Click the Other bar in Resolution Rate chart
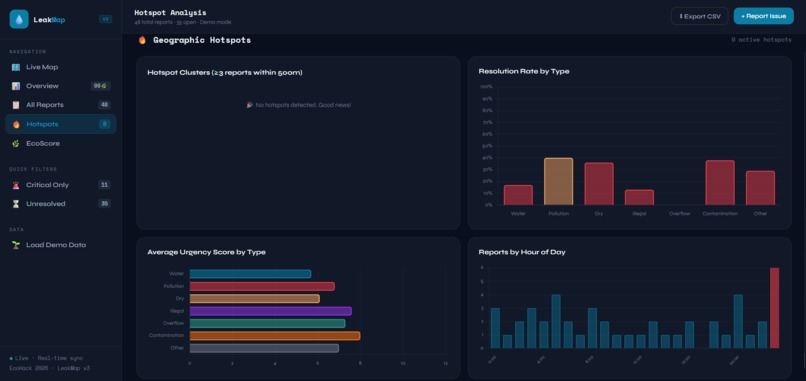The height and width of the screenshot is (381, 806). click(x=760, y=188)
